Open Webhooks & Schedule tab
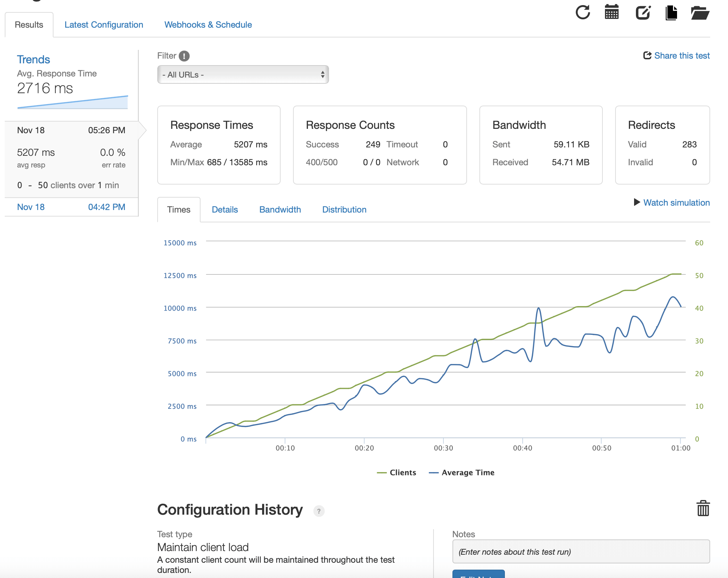 (208, 25)
